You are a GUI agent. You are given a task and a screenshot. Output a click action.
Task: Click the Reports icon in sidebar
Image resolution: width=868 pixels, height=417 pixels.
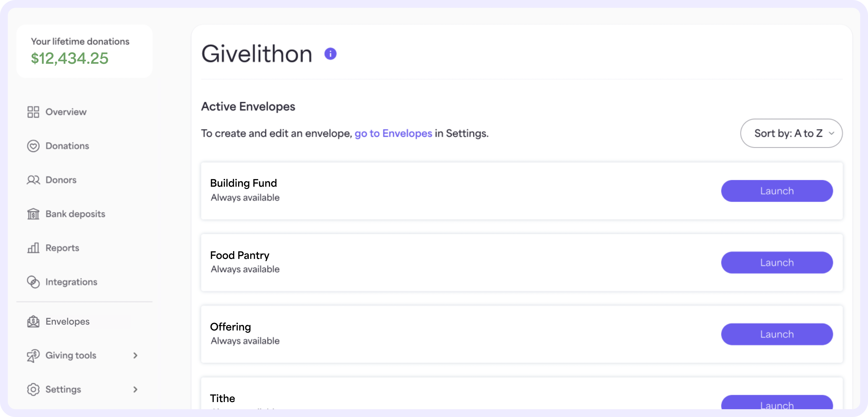[33, 248]
